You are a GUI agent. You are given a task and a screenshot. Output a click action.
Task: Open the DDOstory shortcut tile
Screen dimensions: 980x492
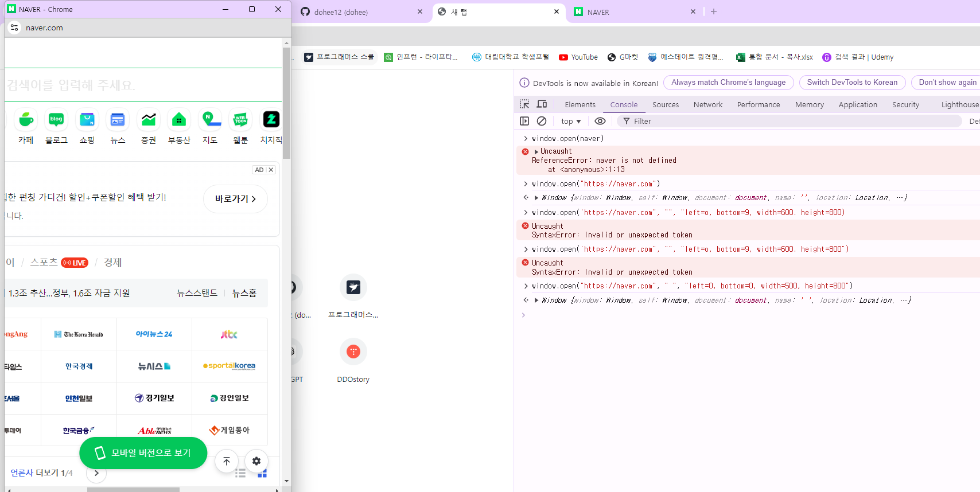tap(353, 352)
